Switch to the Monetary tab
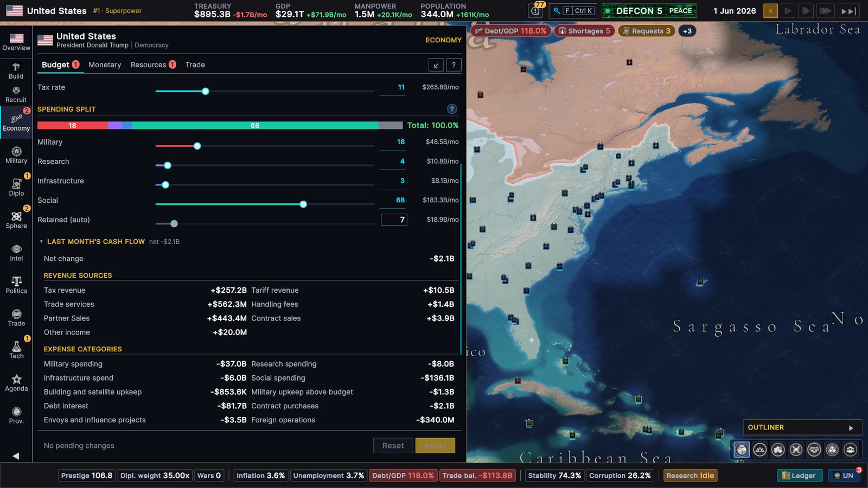 pos(105,65)
